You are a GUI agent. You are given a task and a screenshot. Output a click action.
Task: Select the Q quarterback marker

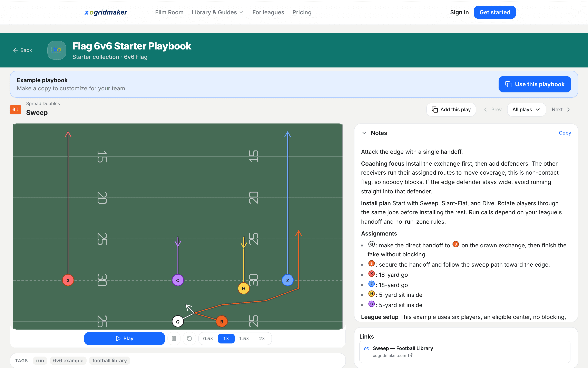[x=178, y=322]
